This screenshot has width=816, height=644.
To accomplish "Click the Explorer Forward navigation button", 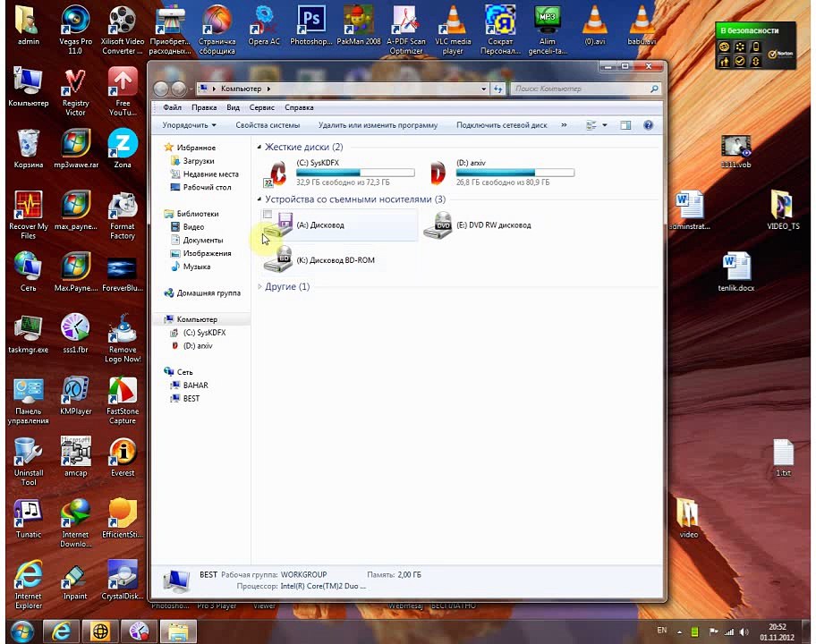I will point(179,89).
